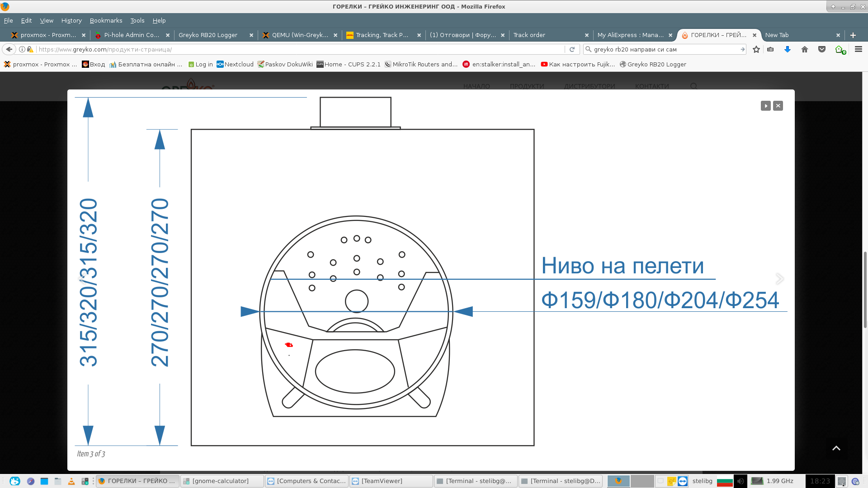Show next lightbox image arrow

click(x=779, y=279)
